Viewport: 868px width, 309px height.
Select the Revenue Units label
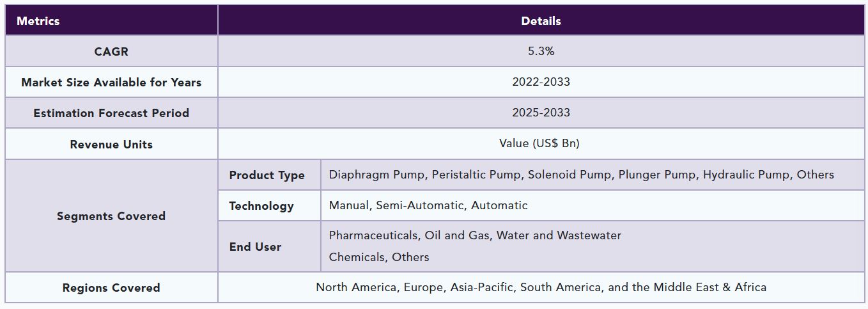point(111,145)
